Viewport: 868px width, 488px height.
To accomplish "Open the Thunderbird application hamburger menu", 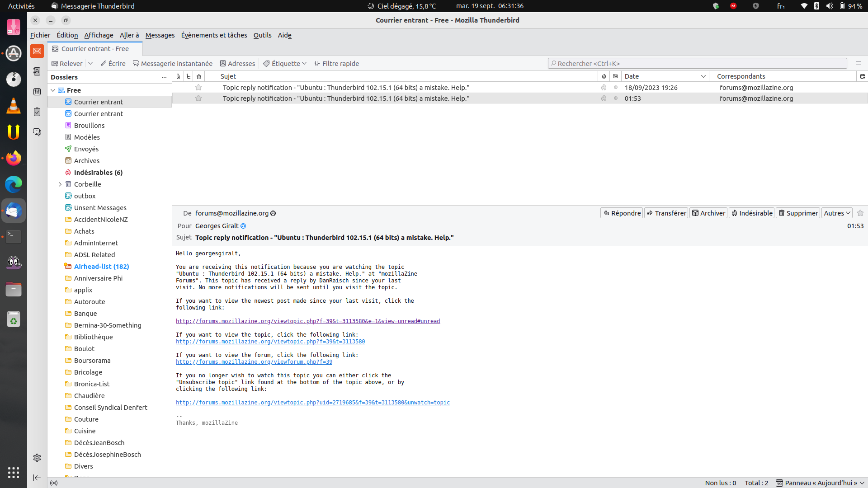I will 859,63.
